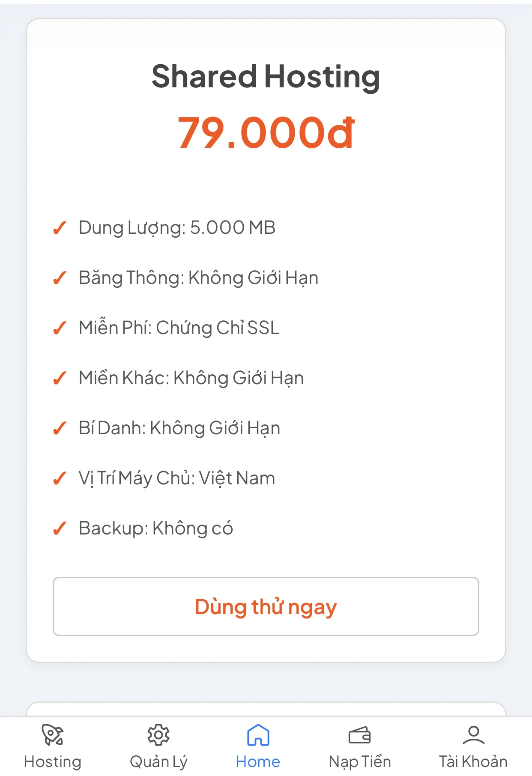Tap the rocket icon for Hosting
This screenshot has height=776, width=532.
[x=52, y=735]
